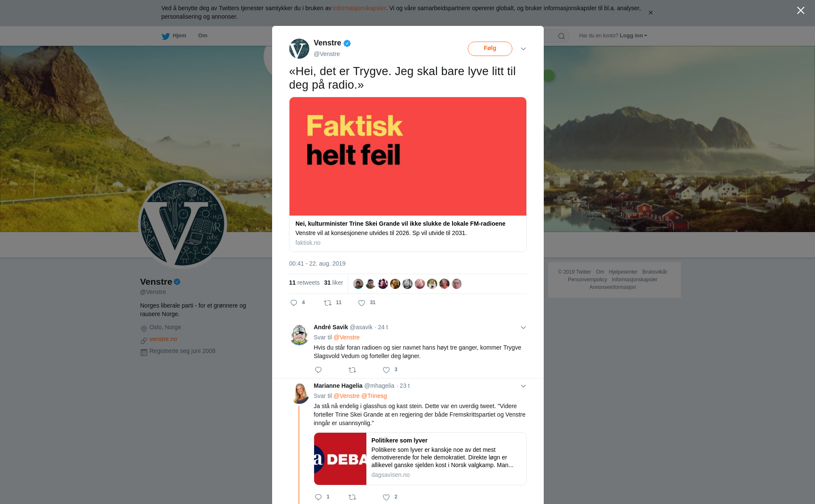
Task: Open the informasjonskapsler link in the banner
Action: pyautogui.click(x=359, y=8)
